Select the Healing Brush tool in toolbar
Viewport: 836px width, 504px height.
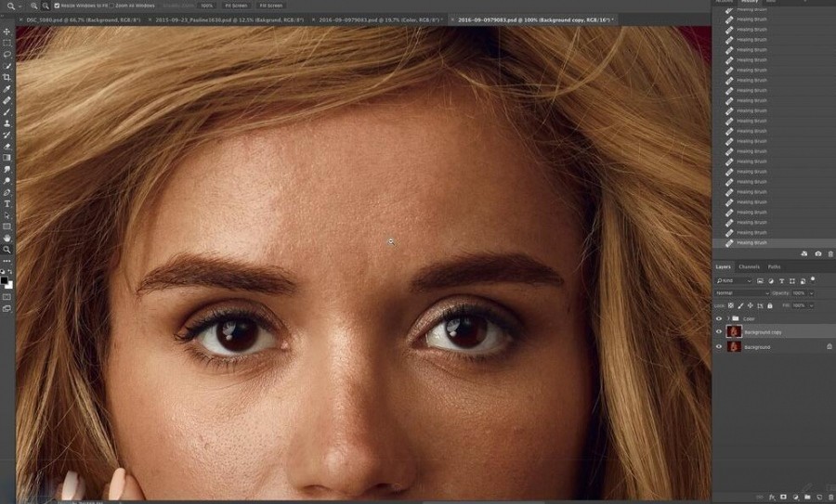(x=7, y=100)
